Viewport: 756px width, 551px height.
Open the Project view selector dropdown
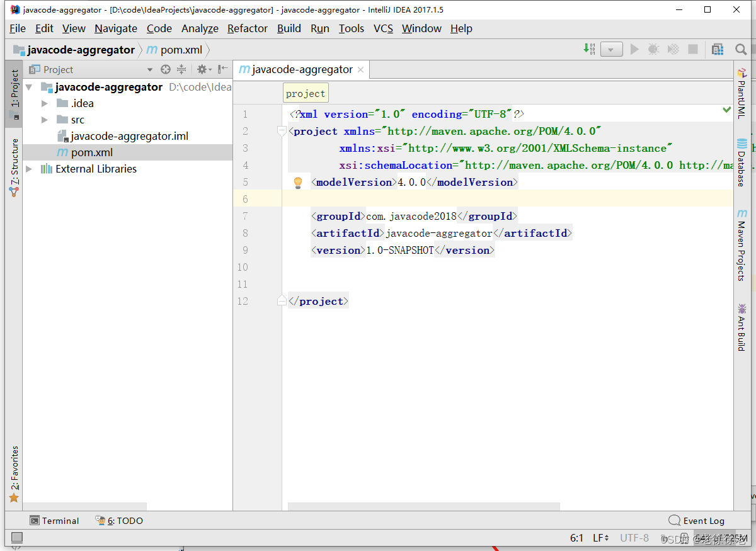click(x=150, y=70)
